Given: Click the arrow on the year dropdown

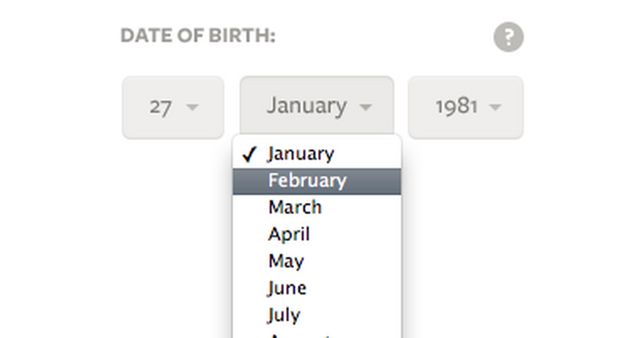Looking at the screenshot, I should tap(495, 107).
